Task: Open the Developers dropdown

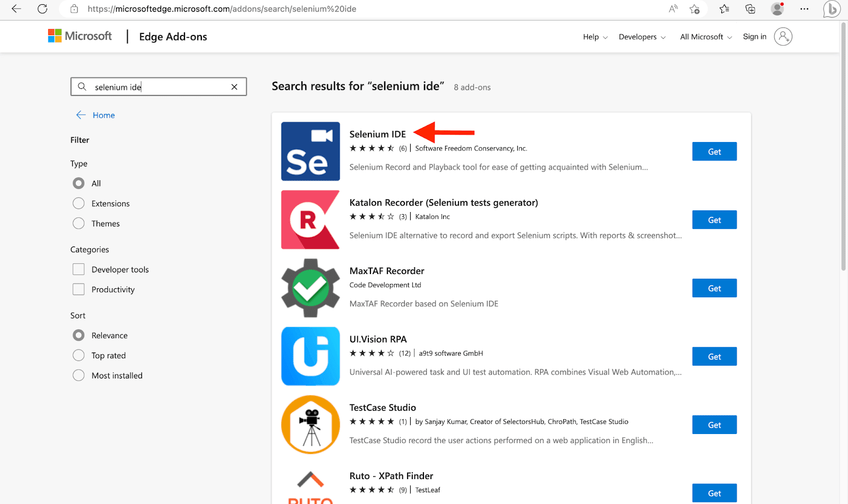Action: 641,37
